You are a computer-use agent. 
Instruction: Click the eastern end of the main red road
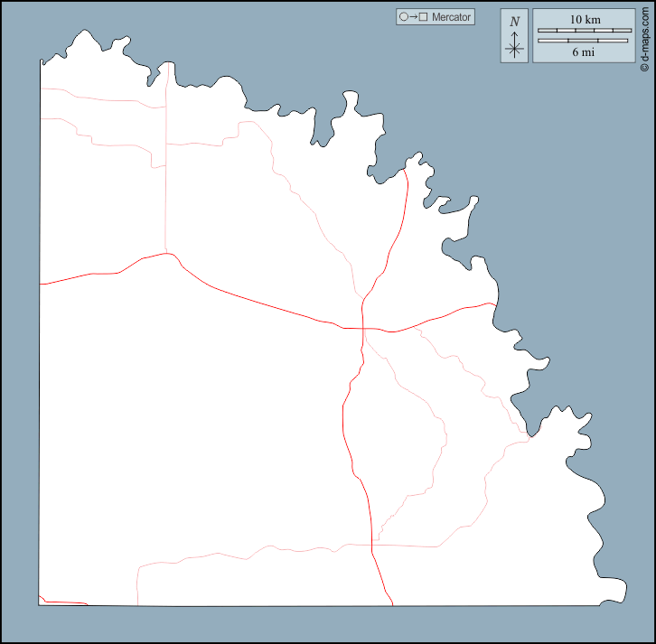[494, 304]
